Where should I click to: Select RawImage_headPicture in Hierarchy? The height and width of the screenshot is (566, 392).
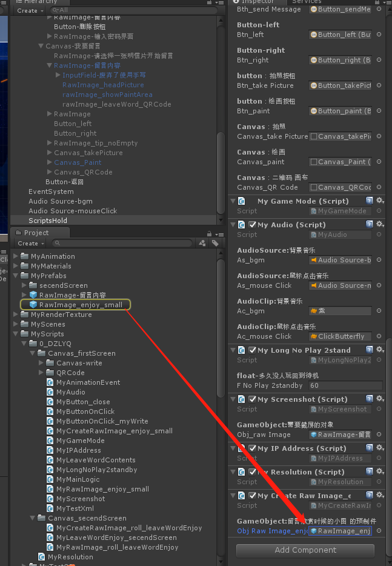click(x=103, y=85)
